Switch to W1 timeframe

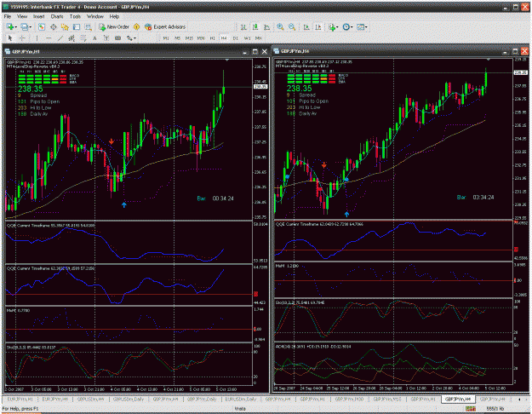click(x=248, y=38)
